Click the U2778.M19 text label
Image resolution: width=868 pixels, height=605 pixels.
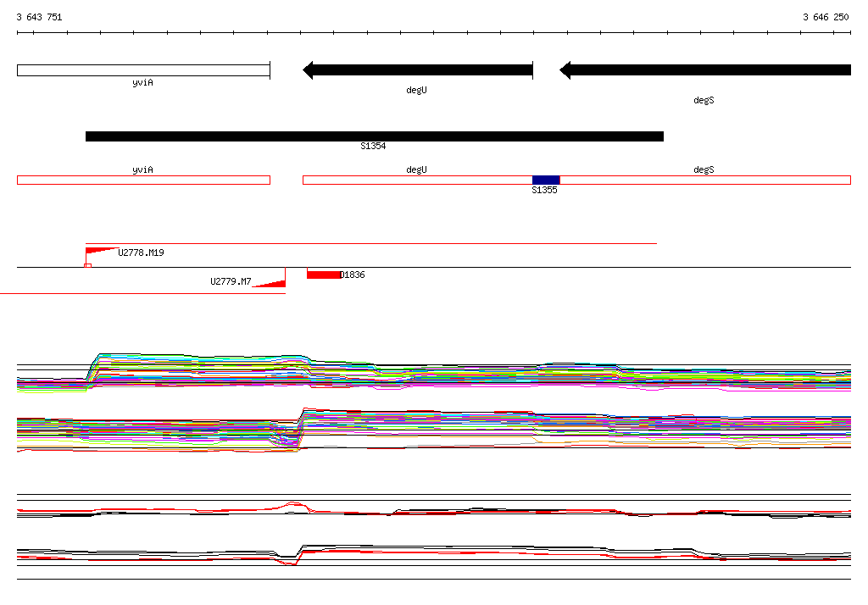point(141,253)
